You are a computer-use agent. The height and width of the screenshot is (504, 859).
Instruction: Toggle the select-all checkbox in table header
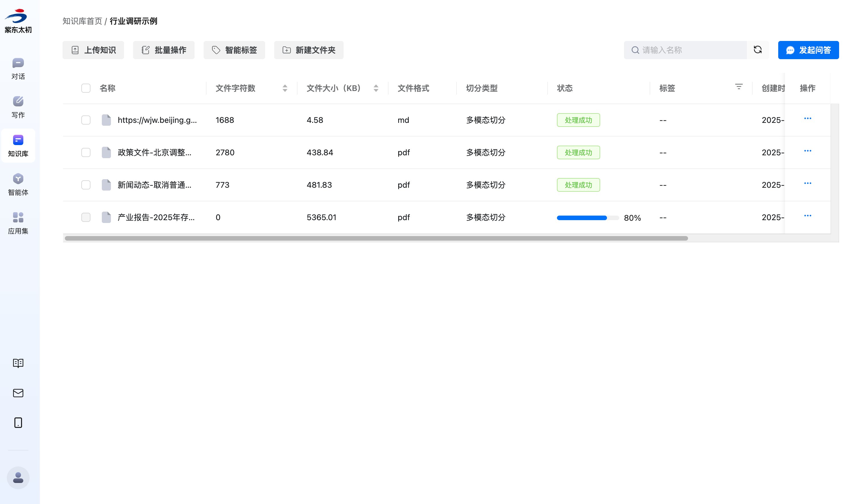click(x=86, y=88)
